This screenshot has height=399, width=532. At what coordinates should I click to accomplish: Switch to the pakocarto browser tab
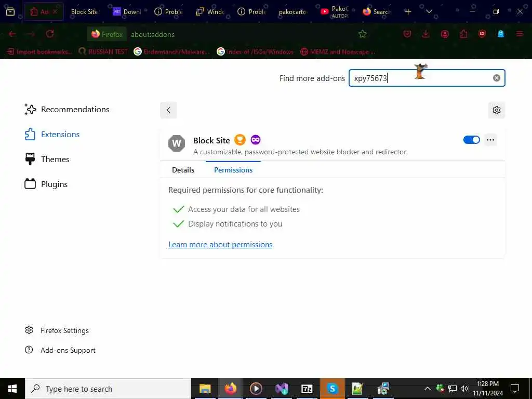coord(292,11)
